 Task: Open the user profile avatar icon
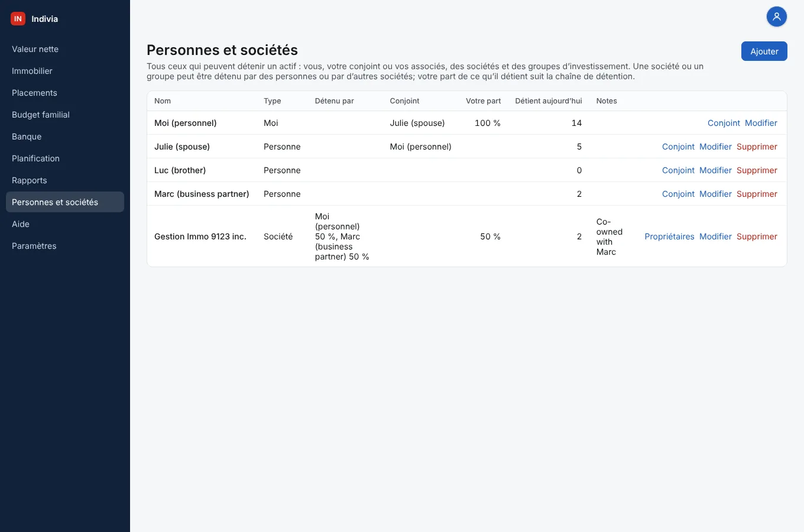pos(777,17)
